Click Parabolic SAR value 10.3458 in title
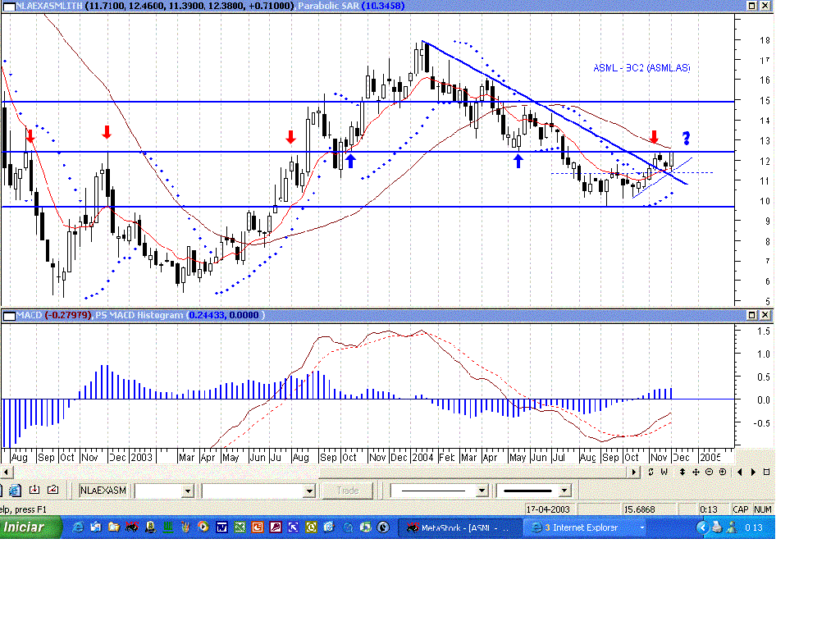 click(383, 6)
